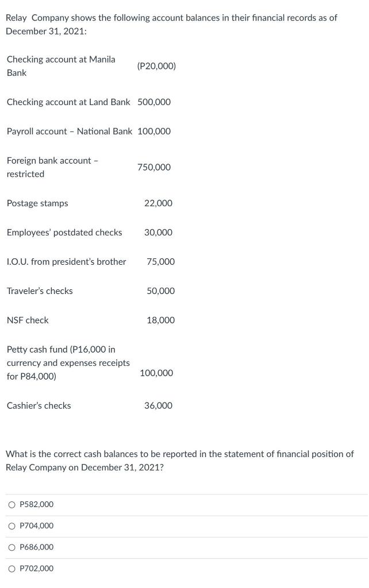The height and width of the screenshot is (588, 369).
Task: Select the P702,000 radio button
Action: coord(11,568)
